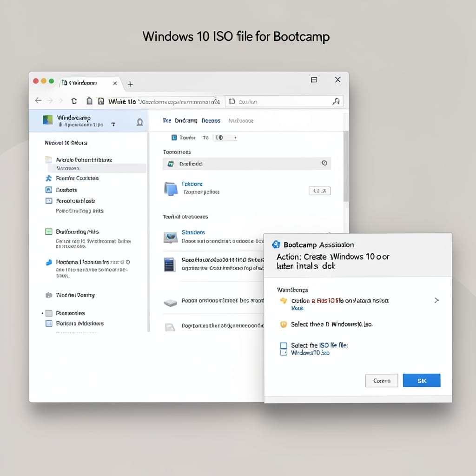Click the search magnifier in search box
The width and height of the screenshot is (476, 476).
click(336, 101)
